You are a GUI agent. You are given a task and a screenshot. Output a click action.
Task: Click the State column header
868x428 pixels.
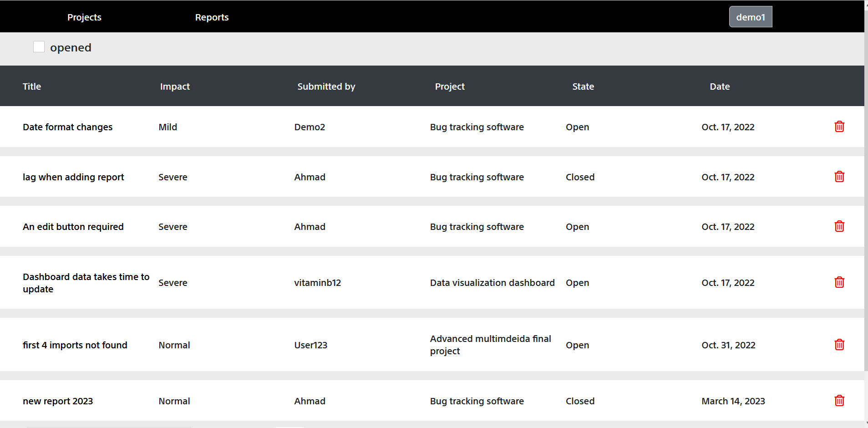point(583,87)
